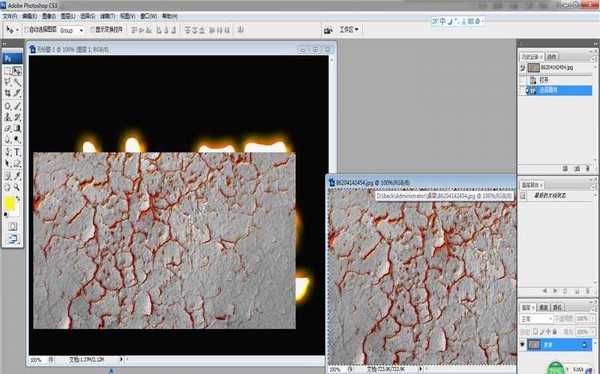Enable Show Transform Controls checkbox

(92, 29)
